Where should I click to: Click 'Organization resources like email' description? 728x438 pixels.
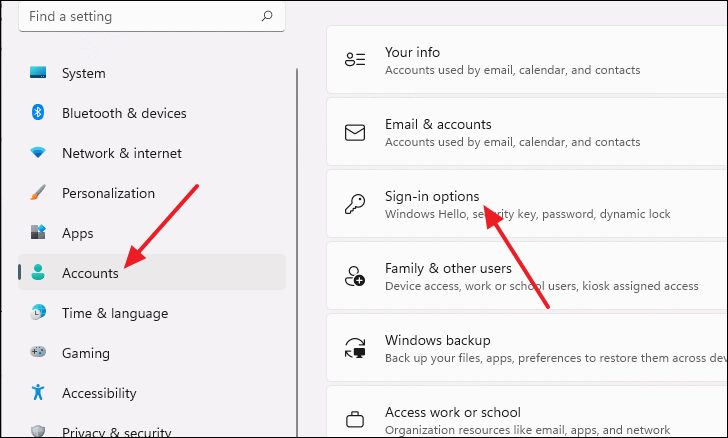pyautogui.click(x=527, y=430)
